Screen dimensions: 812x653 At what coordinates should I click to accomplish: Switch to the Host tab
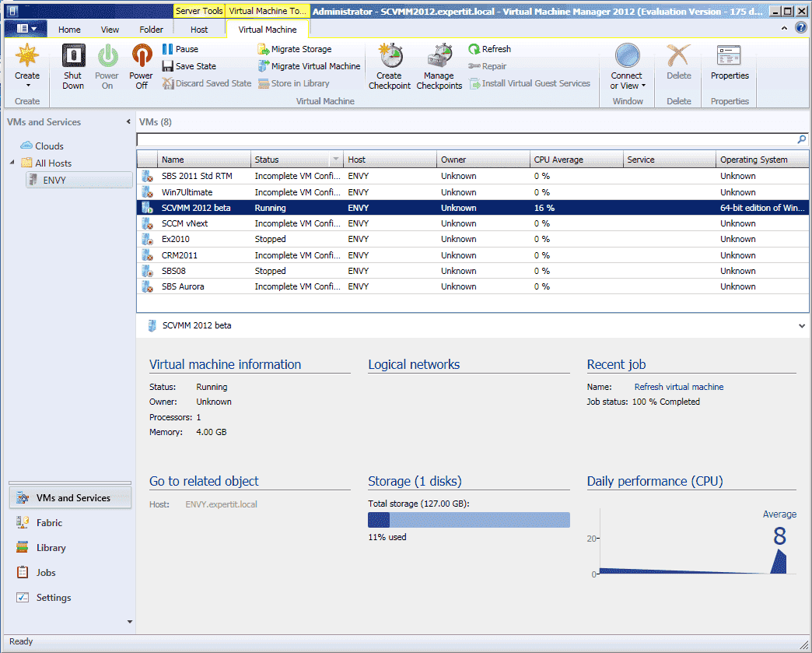click(x=199, y=30)
